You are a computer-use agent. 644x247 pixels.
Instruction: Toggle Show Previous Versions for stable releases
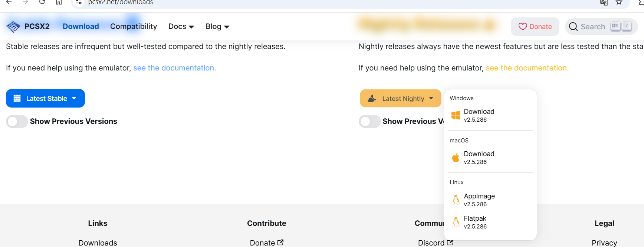point(17,122)
